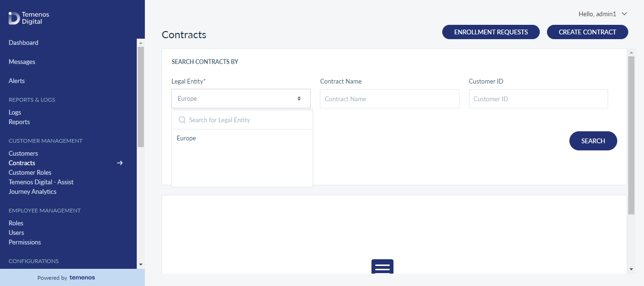Click the magnifier icon in Legal Entity search
The width and height of the screenshot is (644, 286).
(x=182, y=120)
